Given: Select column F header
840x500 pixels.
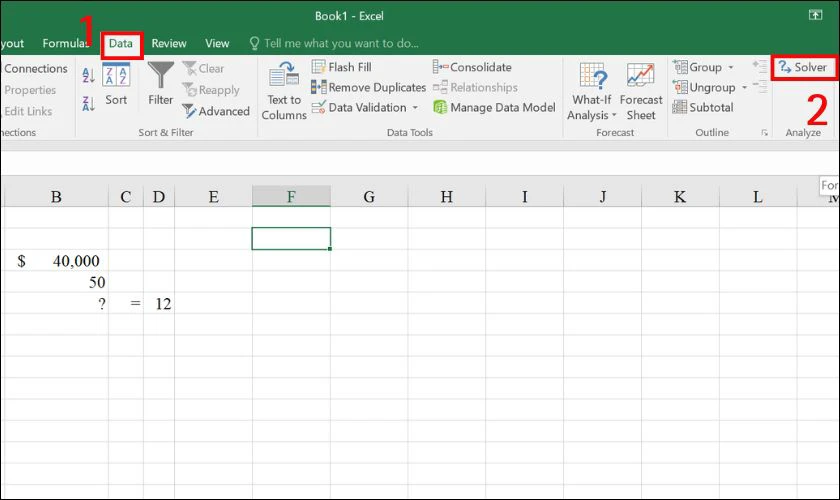Looking at the screenshot, I should pyautogui.click(x=291, y=196).
